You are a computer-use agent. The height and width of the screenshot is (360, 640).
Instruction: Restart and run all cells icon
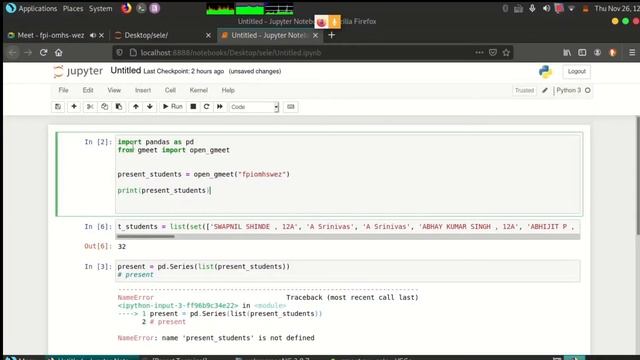pyautogui.click(x=220, y=107)
